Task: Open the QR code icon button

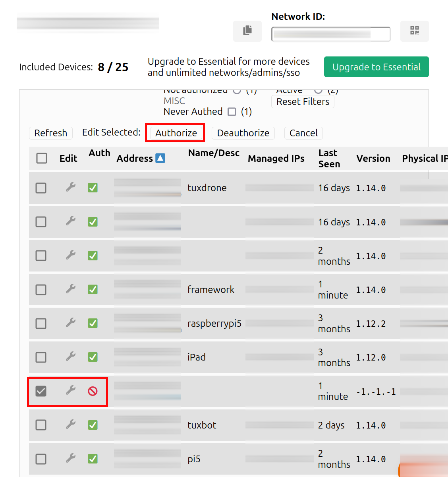Action: click(415, 31)
